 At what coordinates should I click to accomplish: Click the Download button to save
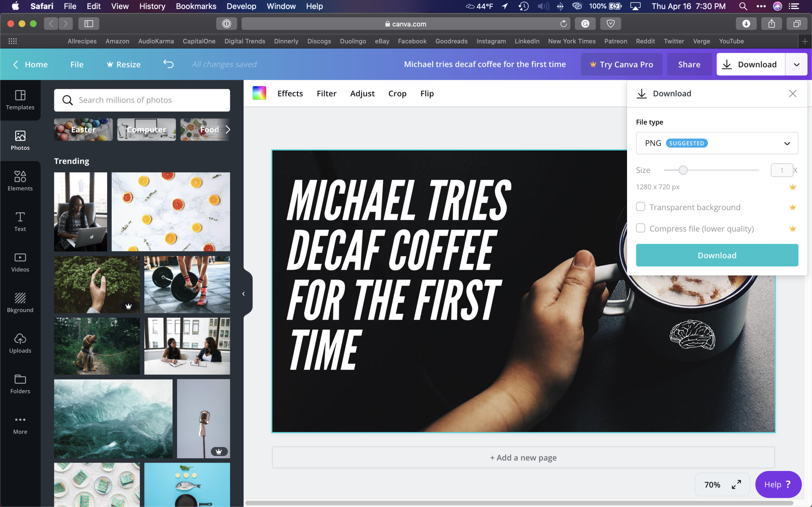coord(717,255)
